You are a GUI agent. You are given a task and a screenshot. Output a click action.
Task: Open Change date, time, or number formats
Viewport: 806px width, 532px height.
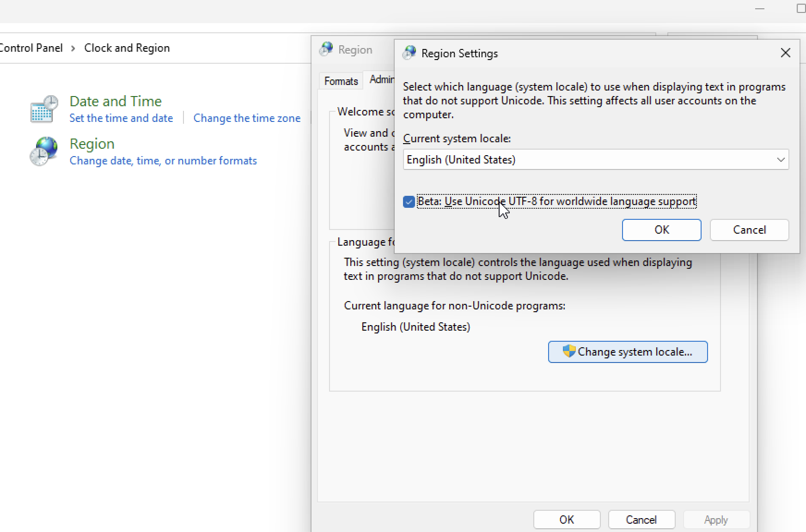pos(163,160)
